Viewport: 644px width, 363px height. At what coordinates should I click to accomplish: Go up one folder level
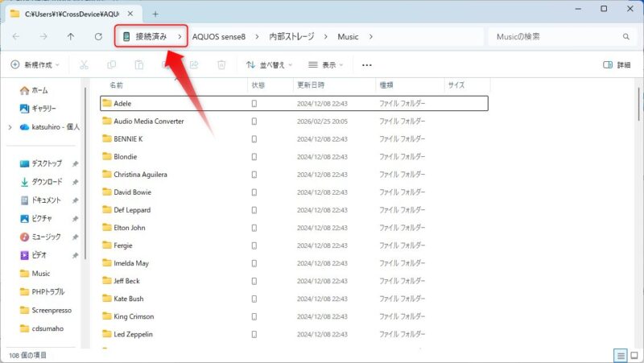71,37
